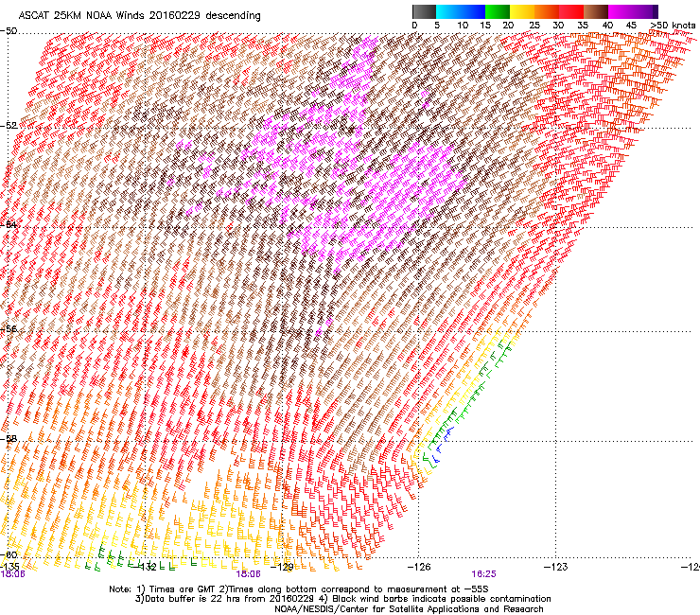Click the yellow 20-25 knots legend swatch

click(x=522, y=11)
